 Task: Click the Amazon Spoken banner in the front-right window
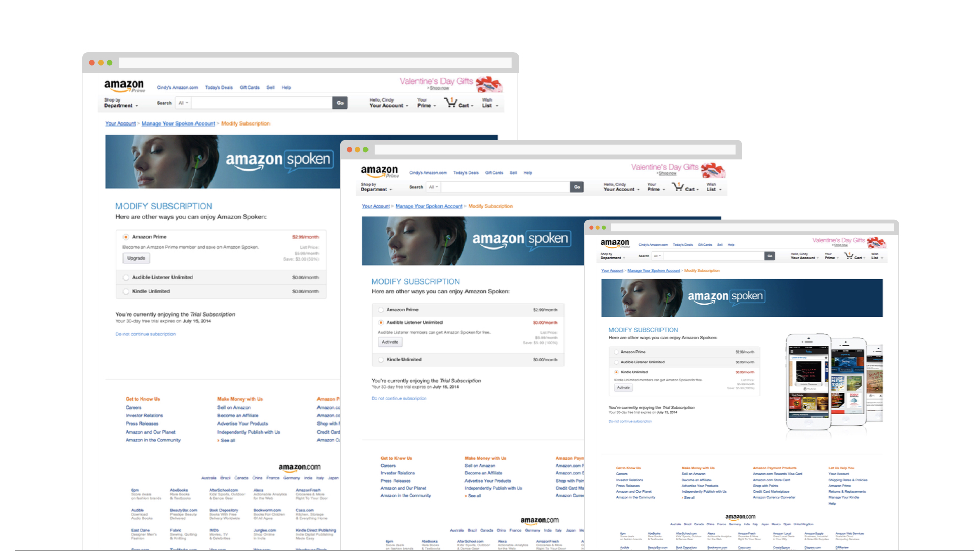pyautogui.click(x=742, y=298)
